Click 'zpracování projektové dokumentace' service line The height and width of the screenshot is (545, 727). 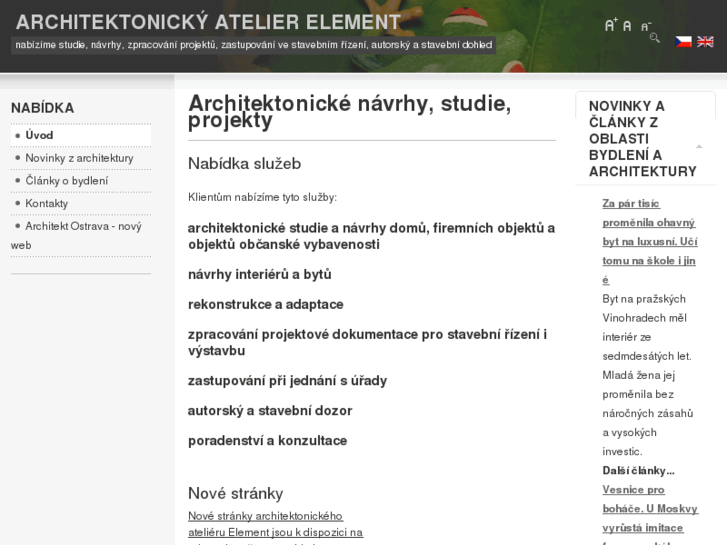coord(368,343)
